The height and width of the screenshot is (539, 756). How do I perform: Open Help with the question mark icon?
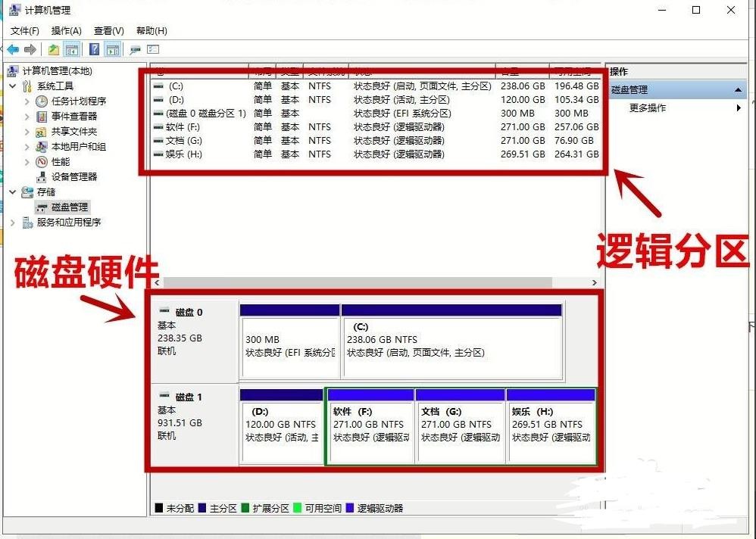click(x=95, y=49)
